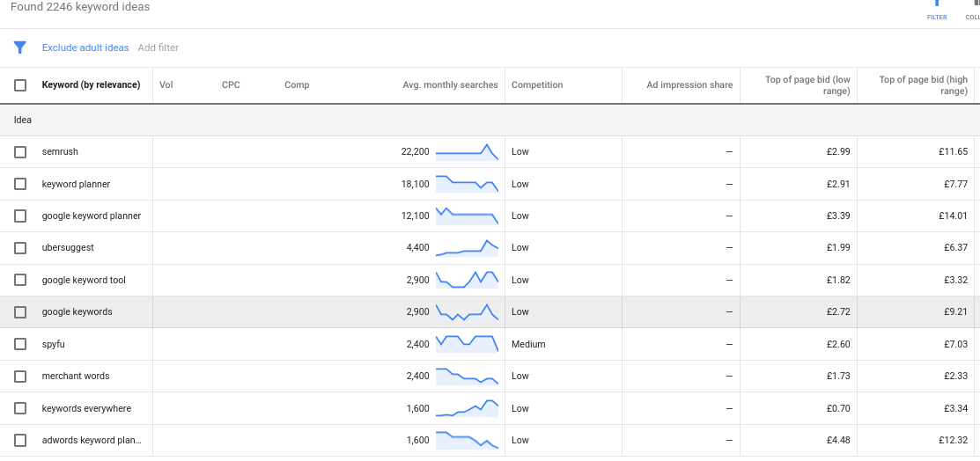Click the merchant words trend sparkline
The image size is (980, 461).
tap(467, 377)
